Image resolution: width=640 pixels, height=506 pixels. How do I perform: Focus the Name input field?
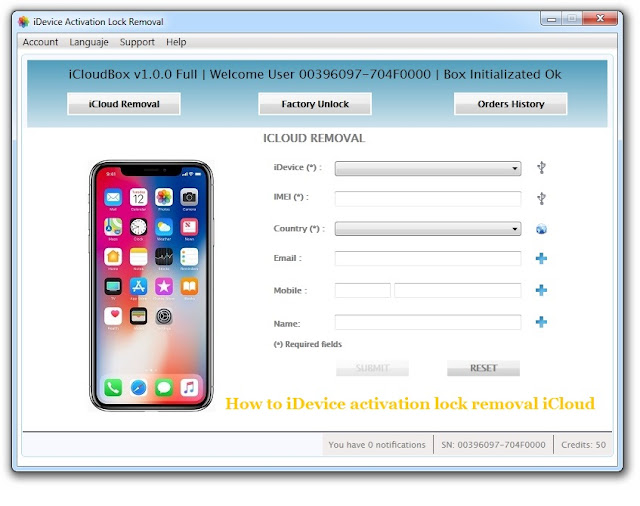tap(428, 322)
